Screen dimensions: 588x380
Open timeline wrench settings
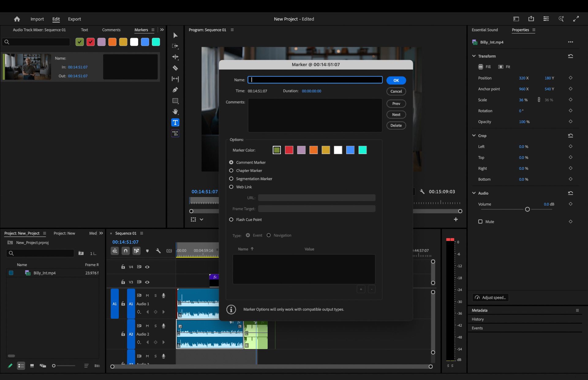click(158, 251)
